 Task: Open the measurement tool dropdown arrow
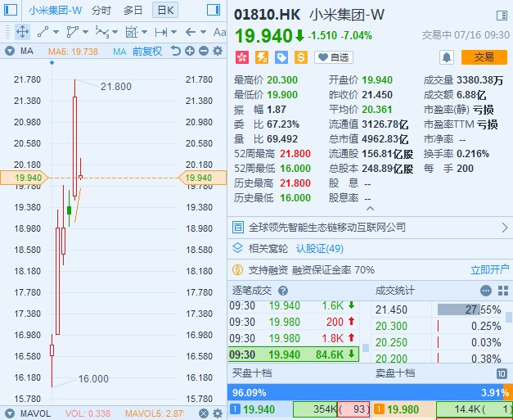click(144, 32)
